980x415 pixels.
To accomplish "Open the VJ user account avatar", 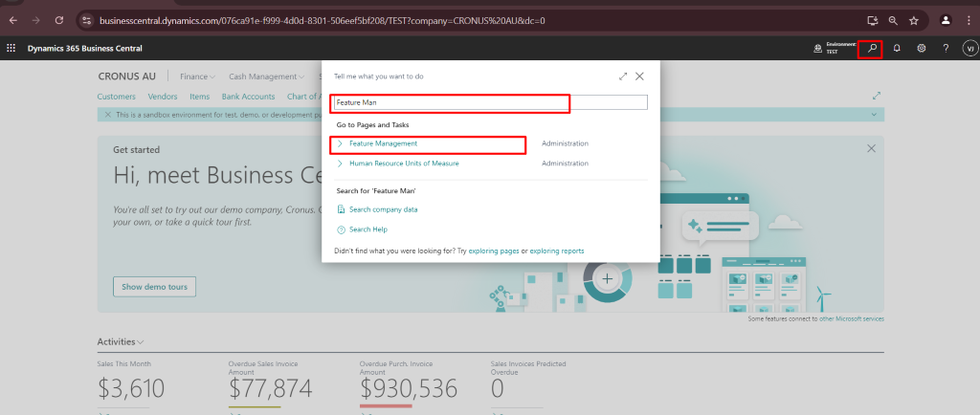I will pos(970,48).
